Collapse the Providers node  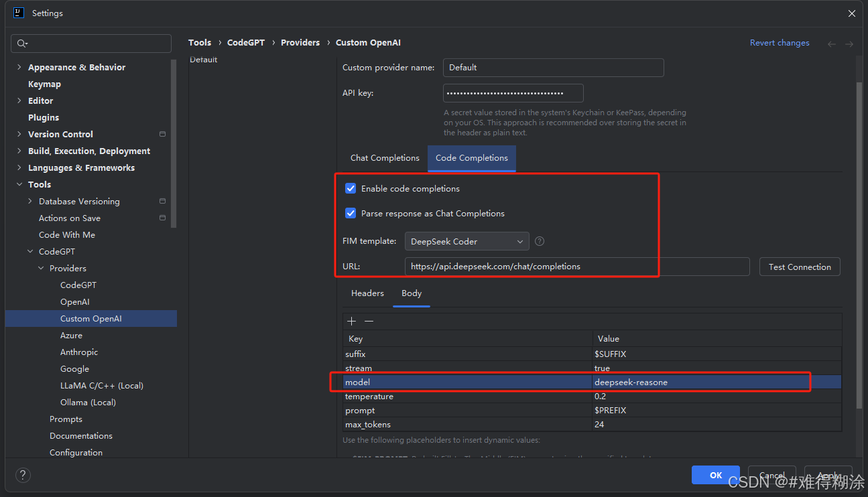[x=41, y=268]
